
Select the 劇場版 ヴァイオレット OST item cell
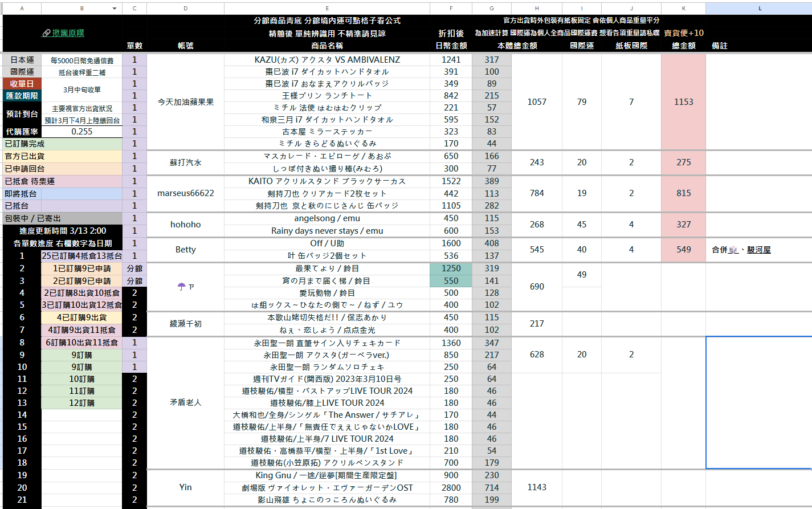pos(327,488)
